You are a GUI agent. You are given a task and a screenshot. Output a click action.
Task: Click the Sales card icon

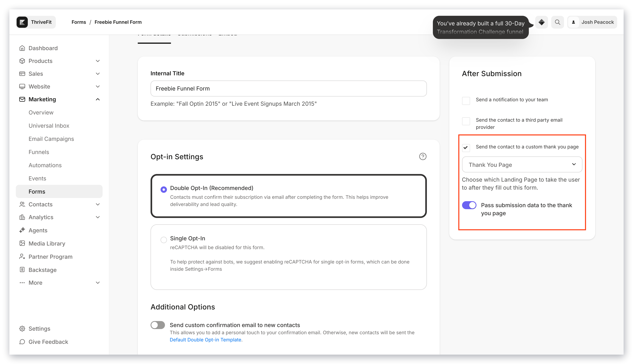22,74
